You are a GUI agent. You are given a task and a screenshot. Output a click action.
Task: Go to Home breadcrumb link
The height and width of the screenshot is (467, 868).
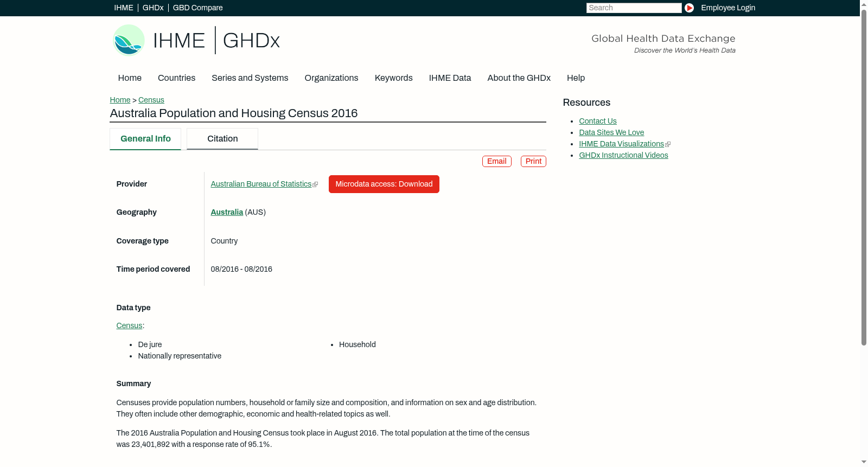tap(120, 100)
